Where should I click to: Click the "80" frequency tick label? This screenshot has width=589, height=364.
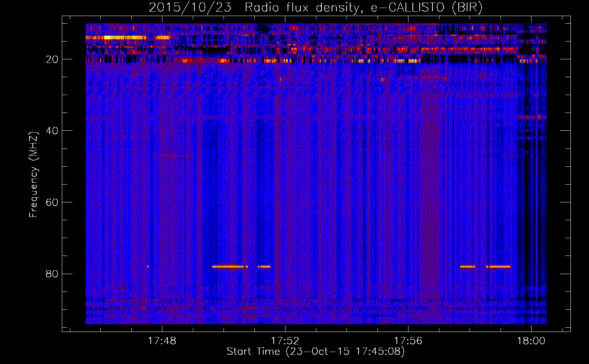click(52, 274)
